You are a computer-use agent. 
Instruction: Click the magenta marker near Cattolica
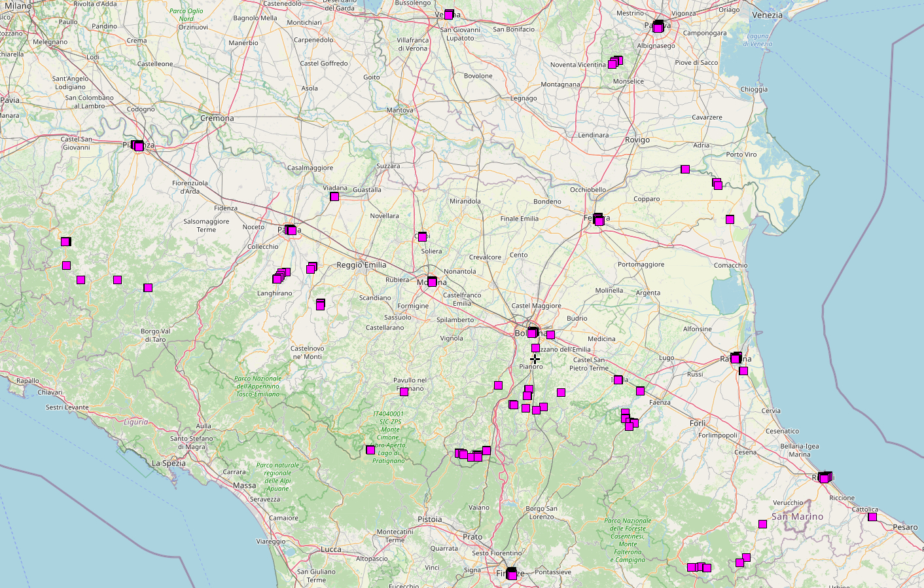pos(872,517)
